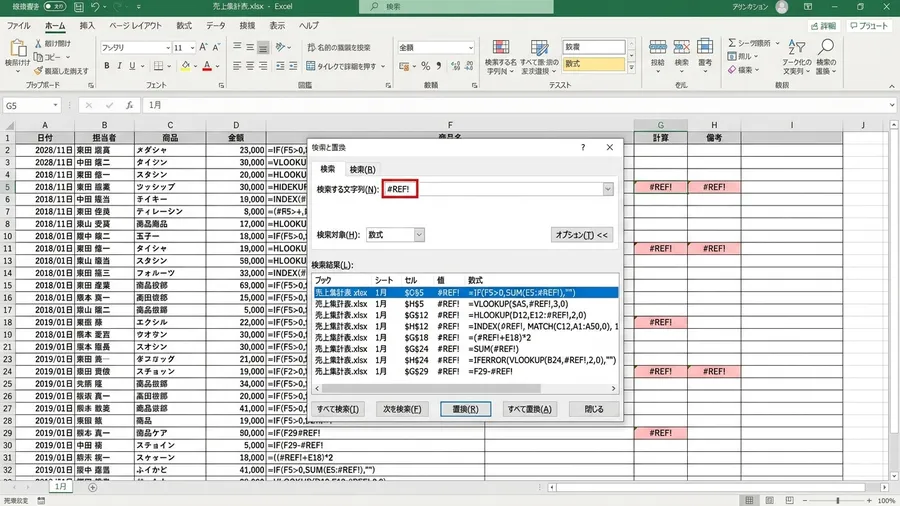
Task: Click the Options (T) << button
Action: (x=581, y=235)
